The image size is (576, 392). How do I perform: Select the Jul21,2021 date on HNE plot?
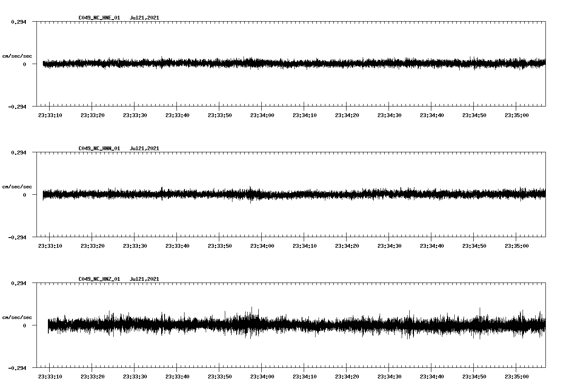(x=144, y=18)
